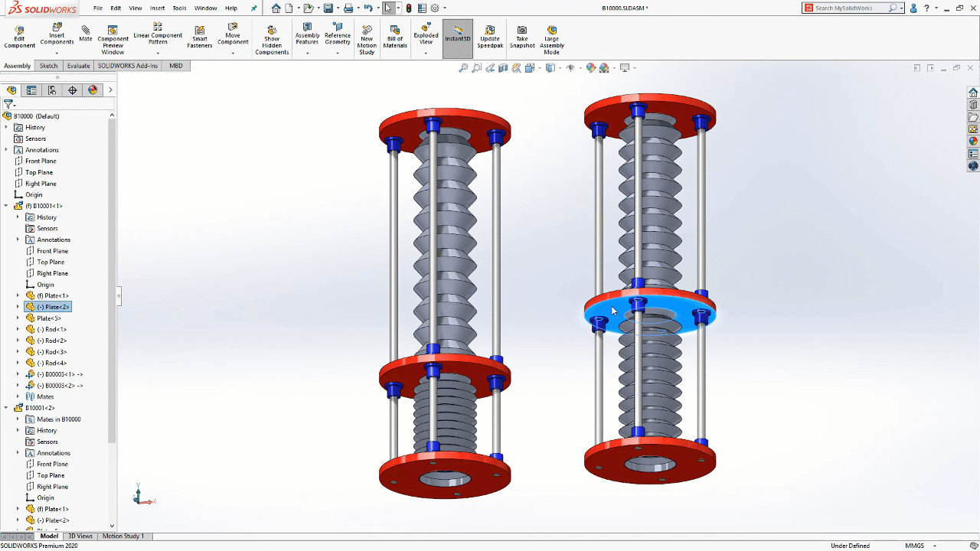Toggle Large Assembly Mode
The width and height of the screenshot is (980, 551).
pyautogui.click(x=551, y=38)
